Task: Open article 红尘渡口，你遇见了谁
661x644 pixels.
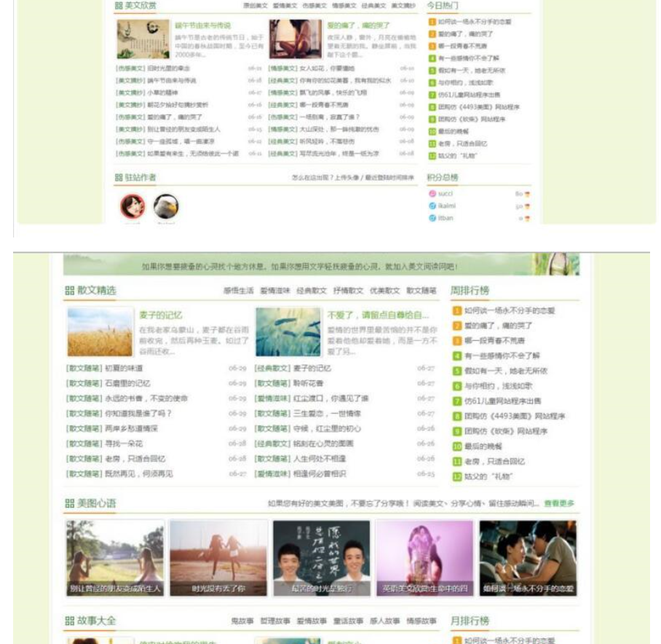Action: coord(331,398)
